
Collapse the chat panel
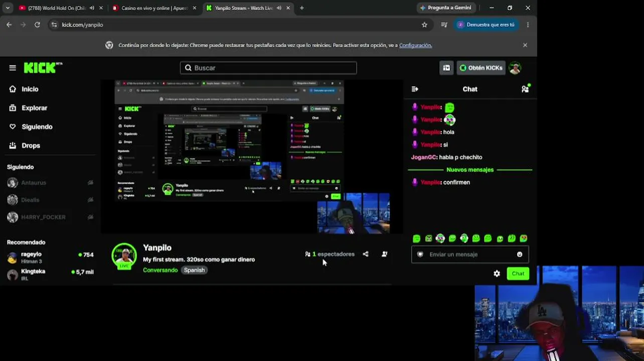[x=415, y=89]
